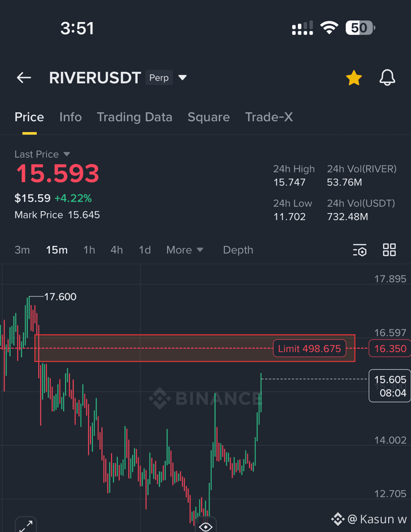Screen dimensions: 411x532
Task: Click the 17.600 high price marker
Action: click(x=60, y=297)
